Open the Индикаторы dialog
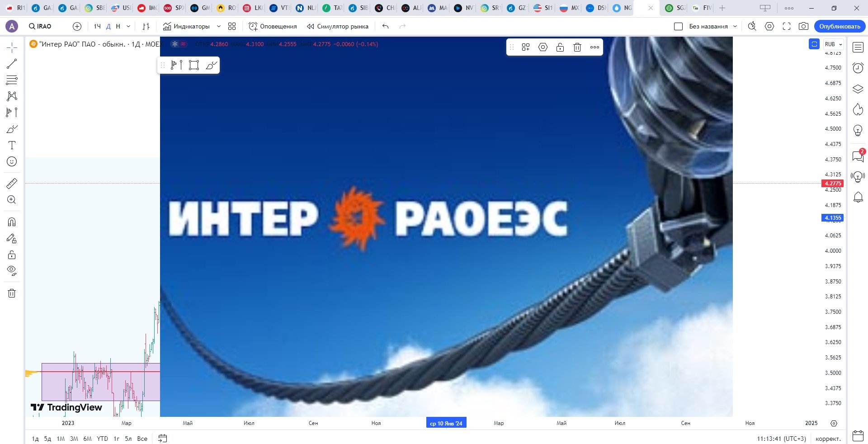This screenshot has width=868, height=444. [x=186, y=26]
